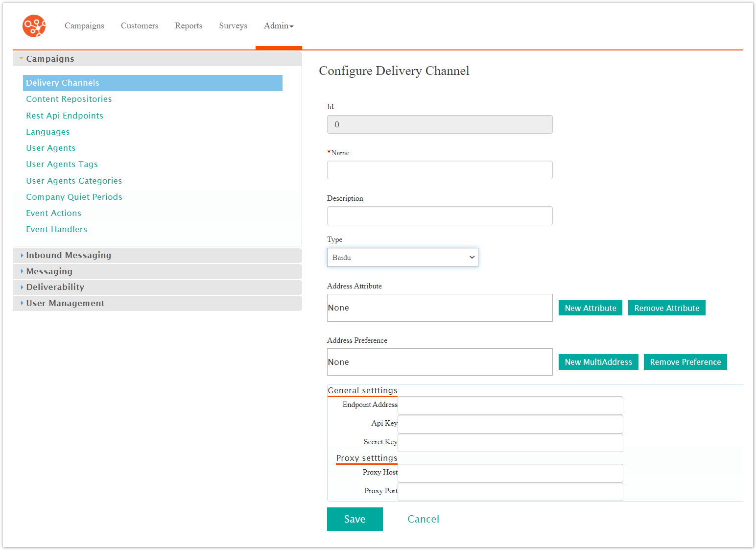
Task: Expand the Deliverability section
Action: tap(157, 287)
